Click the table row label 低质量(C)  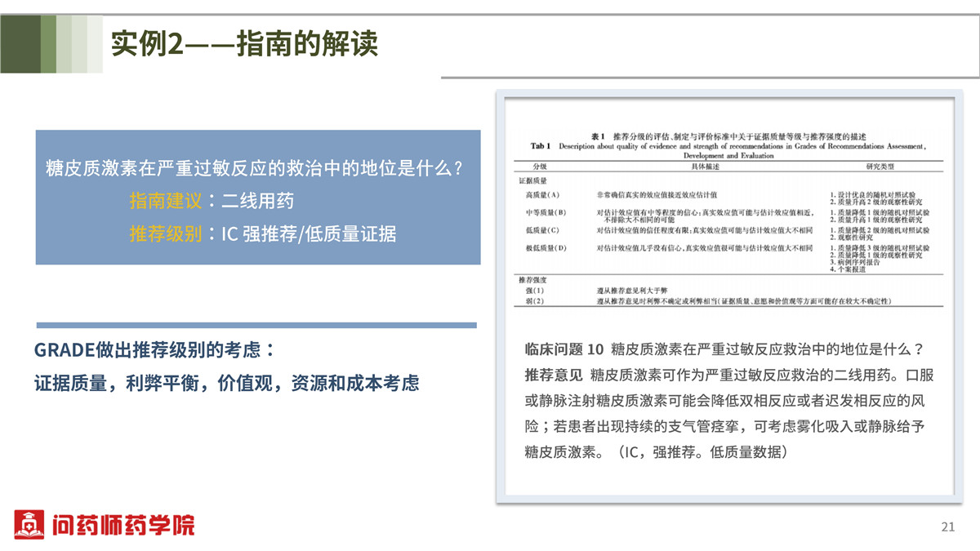[543, 230]
